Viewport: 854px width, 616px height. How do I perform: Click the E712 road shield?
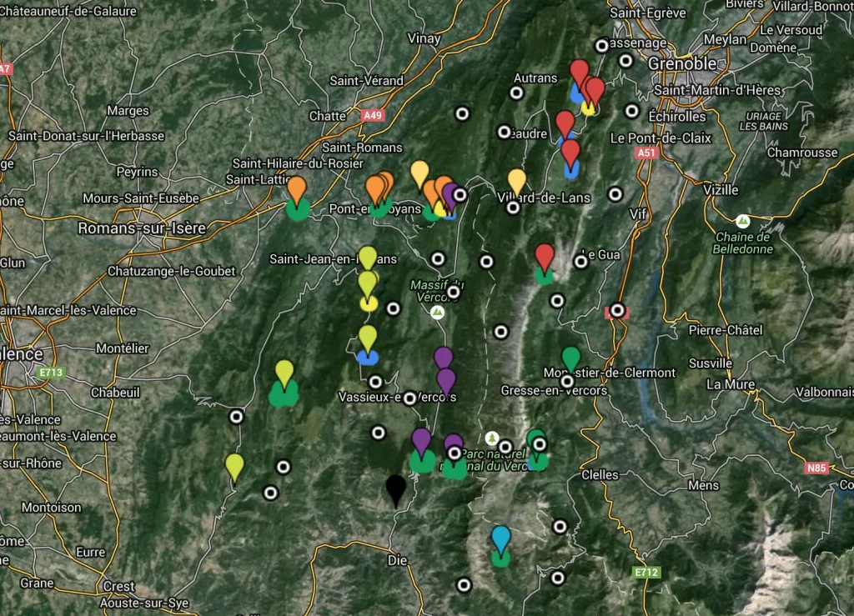pyautogui.click(x=646, y=572)
